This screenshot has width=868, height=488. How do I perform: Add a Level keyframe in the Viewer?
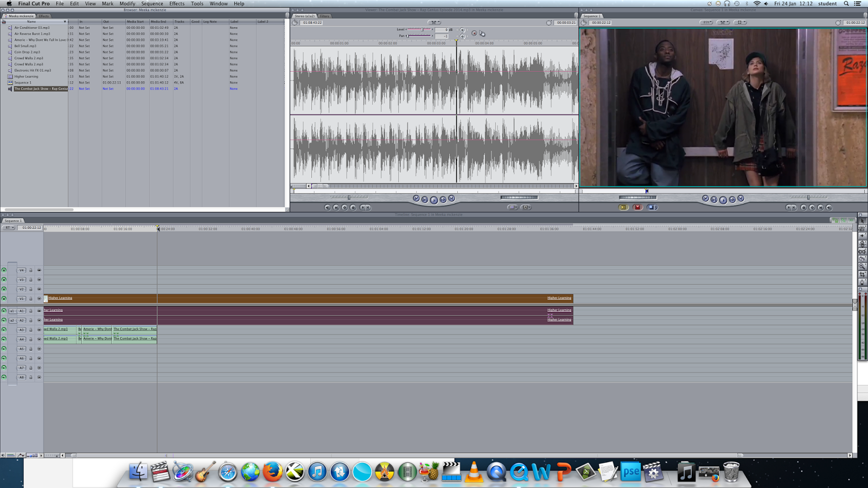[x=462, y=30]
